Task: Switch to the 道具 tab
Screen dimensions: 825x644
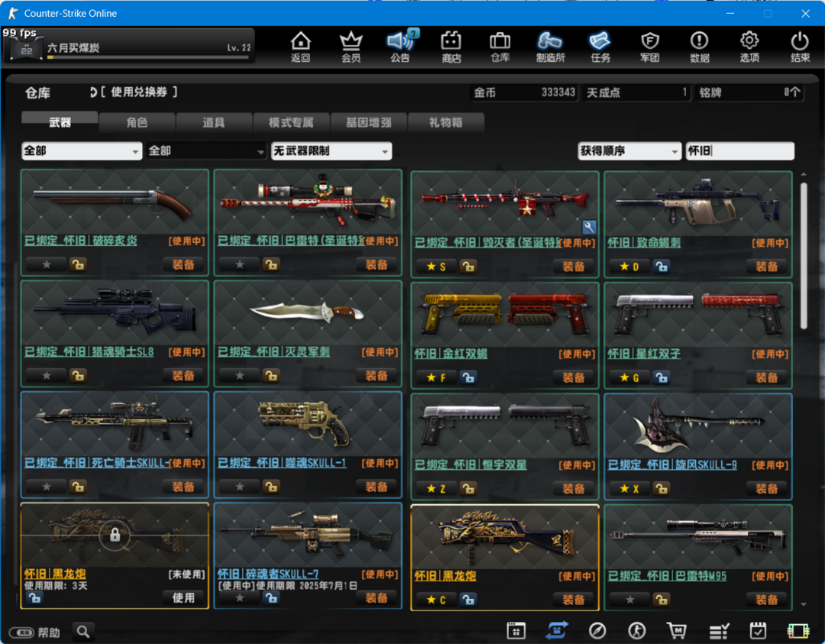Action: pos(214,122)
